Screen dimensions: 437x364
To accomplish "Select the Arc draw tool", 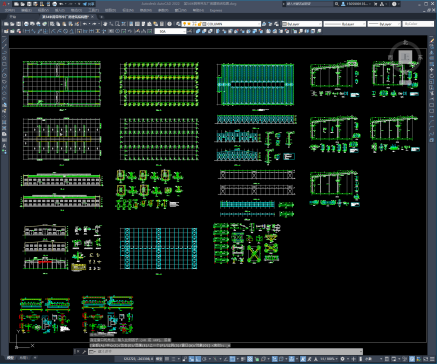I will point(4,70).
